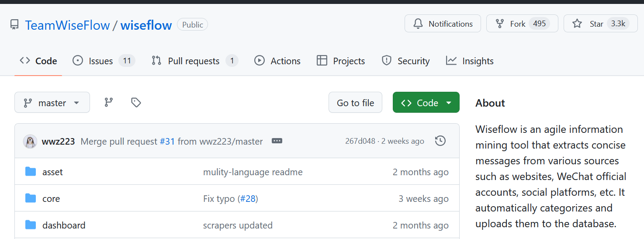Click the pull requests count badge 1
Image resolution: width=644 pixels, height=239 pixels.
pyautogui.click(x=232, y=61)
